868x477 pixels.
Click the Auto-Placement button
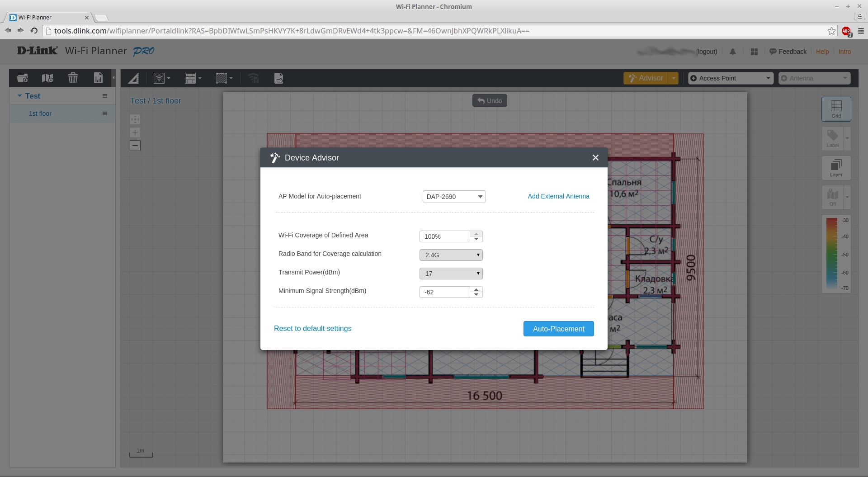558,329
